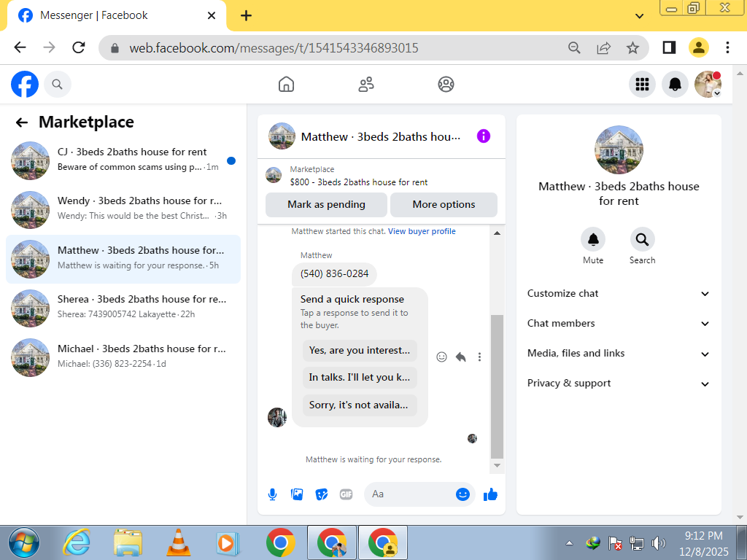Click Matthew's listing photo in right panel

pyautogui.click(x=619, y=149)
